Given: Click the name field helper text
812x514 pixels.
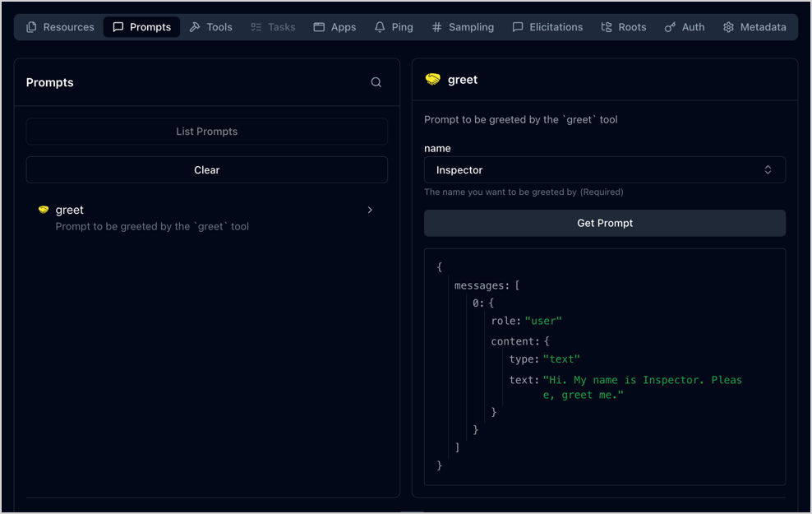Looking at the screenshot, I should click(x=524, y=192).
